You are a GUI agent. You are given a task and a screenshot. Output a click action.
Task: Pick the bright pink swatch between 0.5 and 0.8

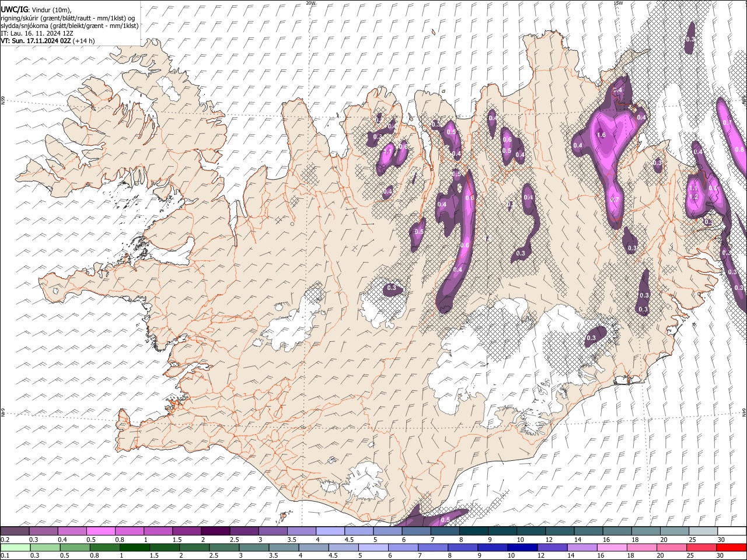pyautogui.click(x=101, y=531)
